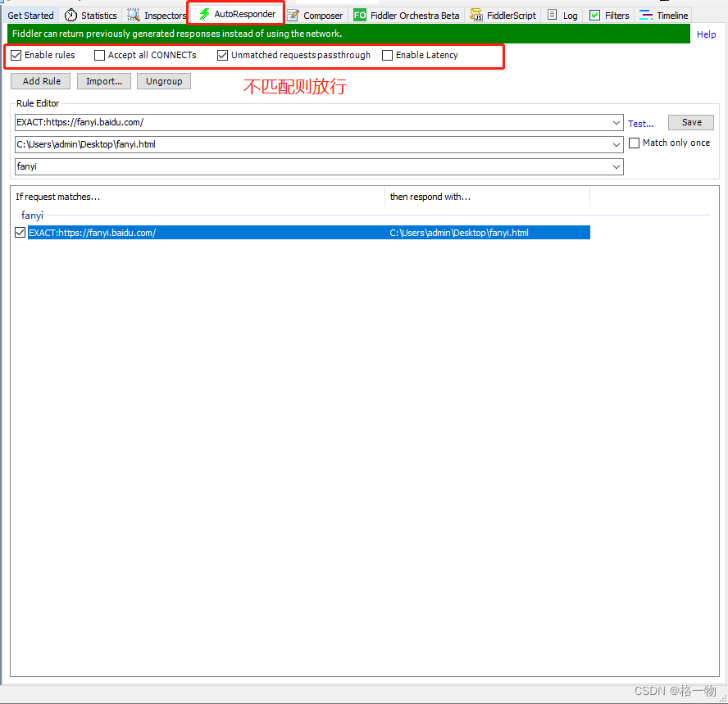Click the Statistics stopwatch icon
The height and width of the screenshot is (704, 728).
point(71,16)
